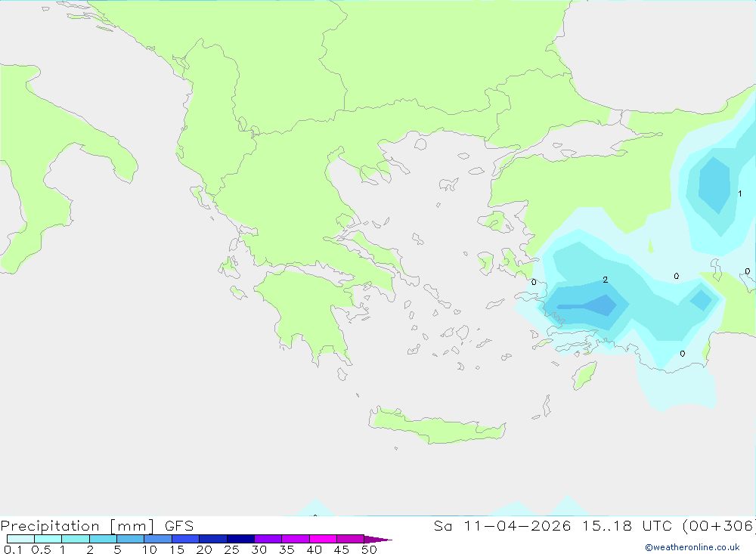The width and height of the screenshot is (756, 554).
Task: Click the 'Precipitation [mm]' title text
Action: (77, 526)
